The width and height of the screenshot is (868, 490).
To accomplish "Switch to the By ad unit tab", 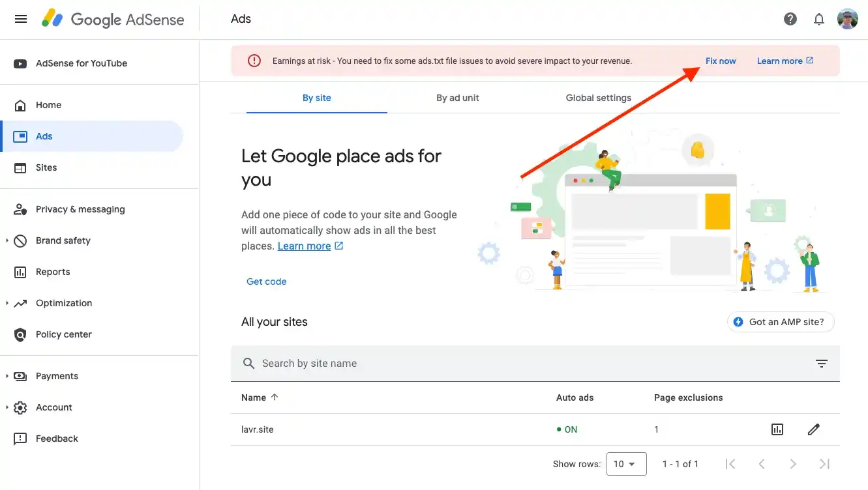I will 457,98.
